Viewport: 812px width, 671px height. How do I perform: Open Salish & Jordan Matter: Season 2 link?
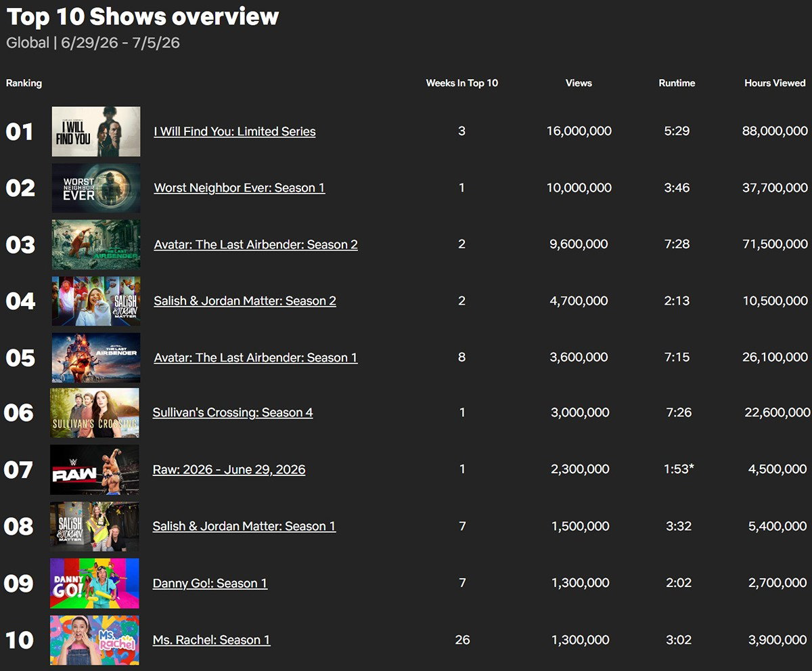pos(245,301)
